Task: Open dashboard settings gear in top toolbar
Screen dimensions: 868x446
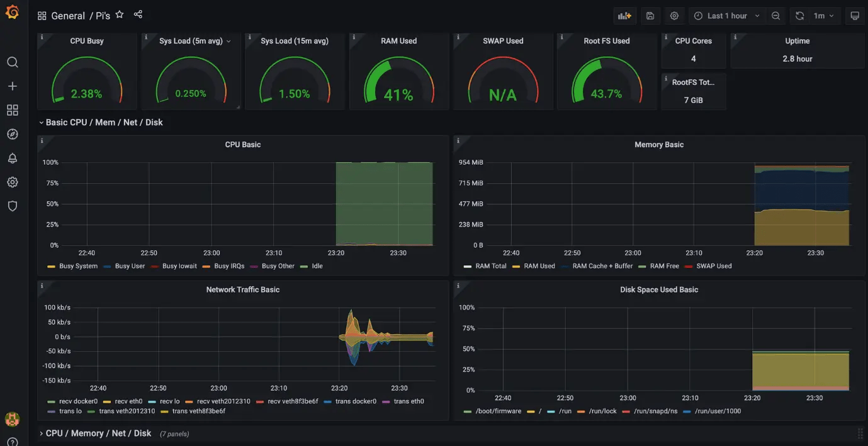Action: point(674,15)
